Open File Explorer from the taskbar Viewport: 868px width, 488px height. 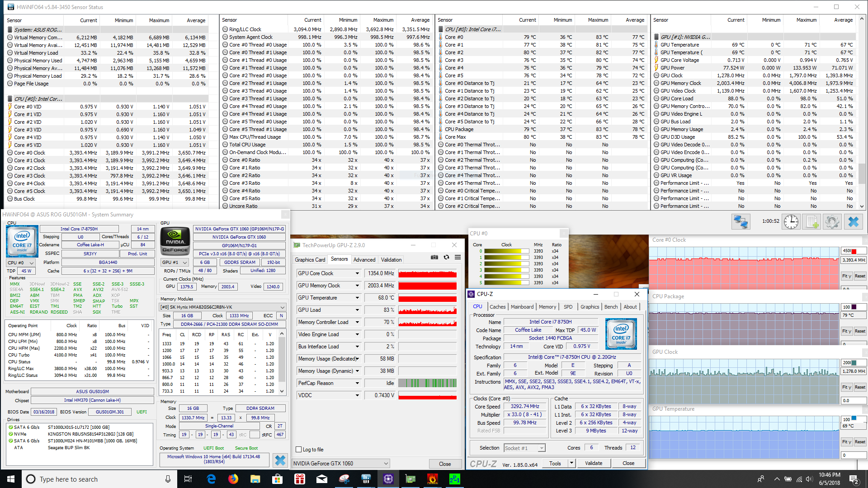tap(255, 479)
